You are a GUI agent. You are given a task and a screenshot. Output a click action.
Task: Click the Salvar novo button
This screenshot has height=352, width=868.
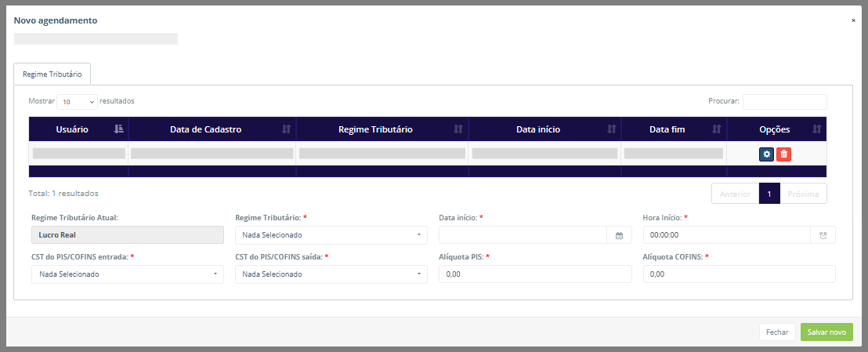(826, 332)
